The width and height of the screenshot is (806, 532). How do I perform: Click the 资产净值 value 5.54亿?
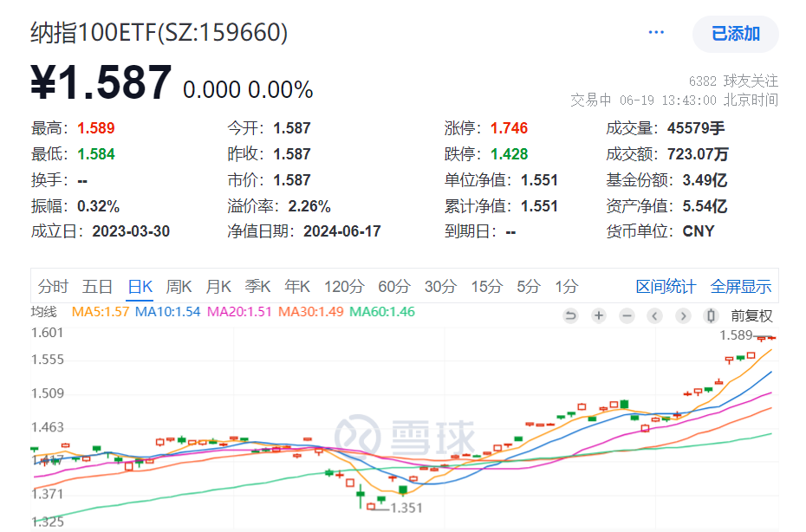click(x=705, y=206)
